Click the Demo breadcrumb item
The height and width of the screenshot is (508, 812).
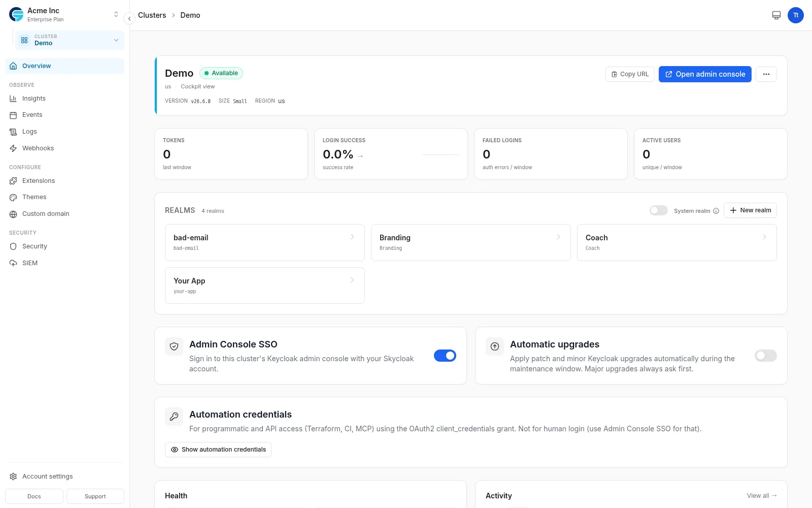(190, 15)
